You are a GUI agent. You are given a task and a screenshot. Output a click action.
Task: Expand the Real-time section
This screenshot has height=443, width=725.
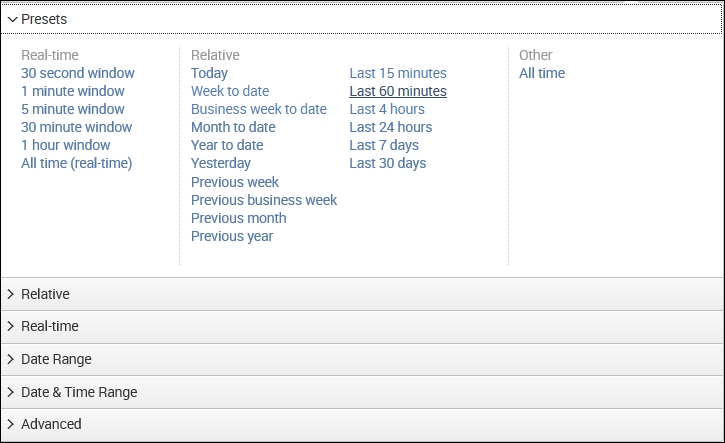(49, 326)
